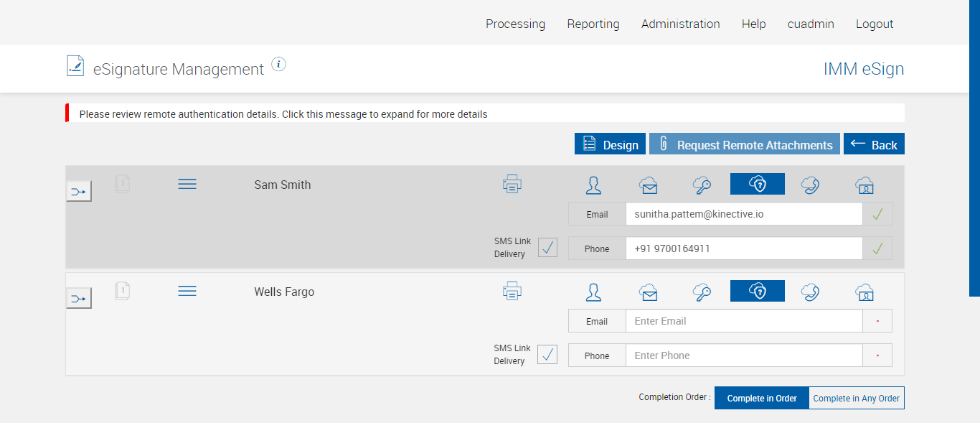This screenshot has width=980, height=423.
Task: Select shield question authentication icon for Wells Fargo
Action: coord(758,291)
